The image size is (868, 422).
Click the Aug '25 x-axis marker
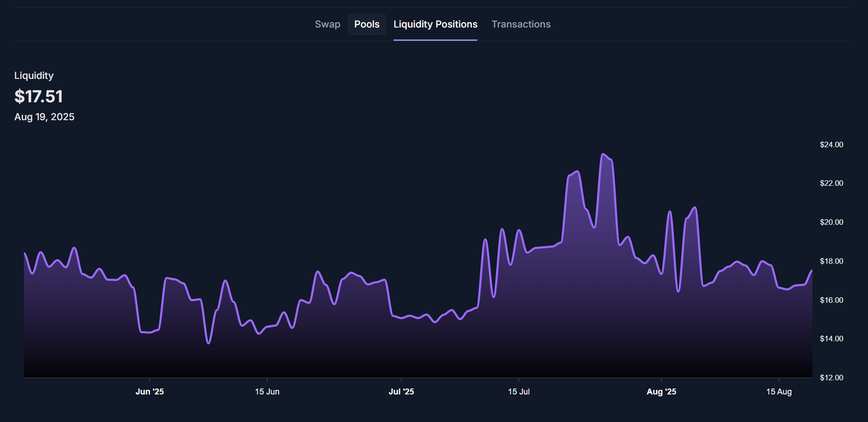click(x=661, y=392)
